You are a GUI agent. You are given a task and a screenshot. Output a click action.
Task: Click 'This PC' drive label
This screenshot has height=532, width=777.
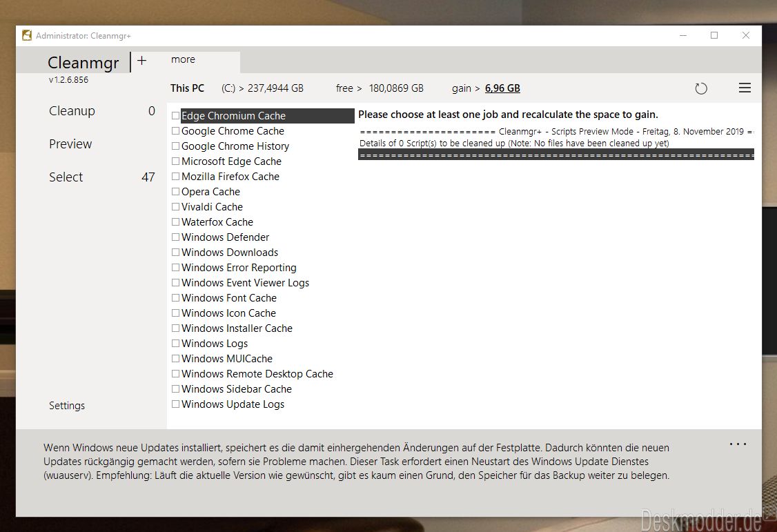pyautogui.click(x=187, y=88)
